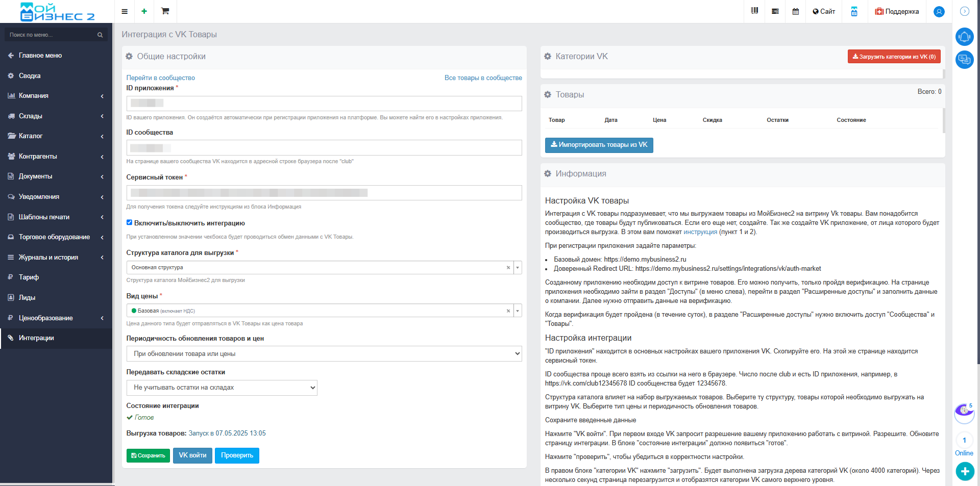Image resolution: width=980 pixels, height=486 pixels.
Task: Click the VK войти button
Action: point(192,455)
